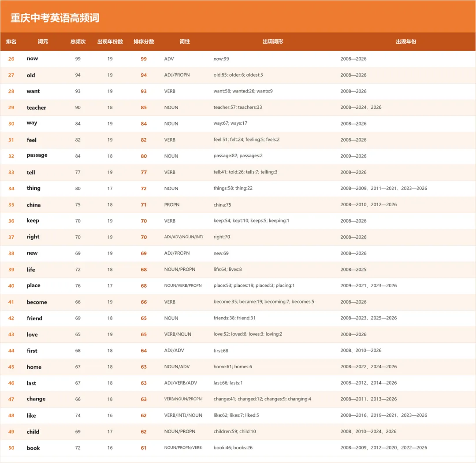Select the ranking score 85 in the teacher row
Viewport: 476px width, 463px height.
[x=144, y=107]
